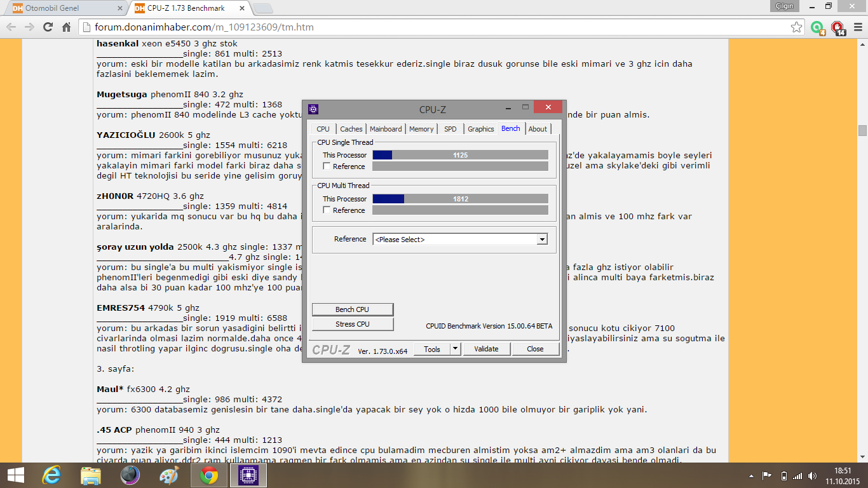
Task: Reload the page in Chrome
Action: coord(48,27)
